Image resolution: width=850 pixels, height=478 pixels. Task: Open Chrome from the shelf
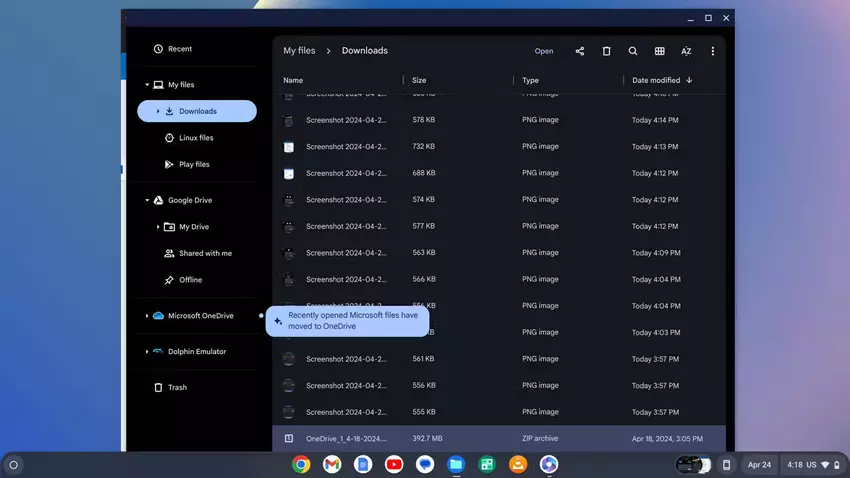tap(301, 464)
